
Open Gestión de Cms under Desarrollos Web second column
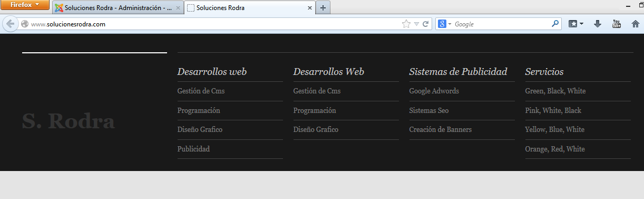coord(317,91)
